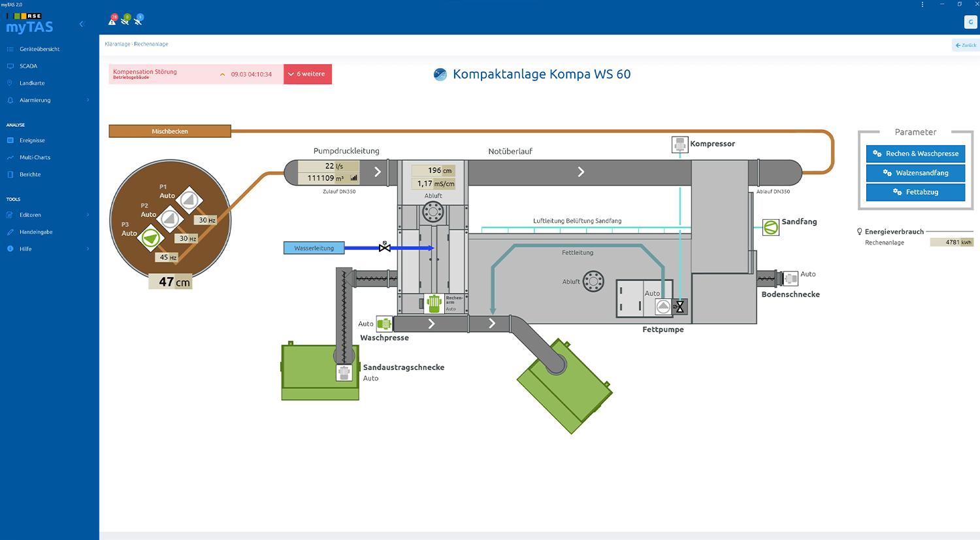Expand the Alarmierung submenu

point(88,100)
